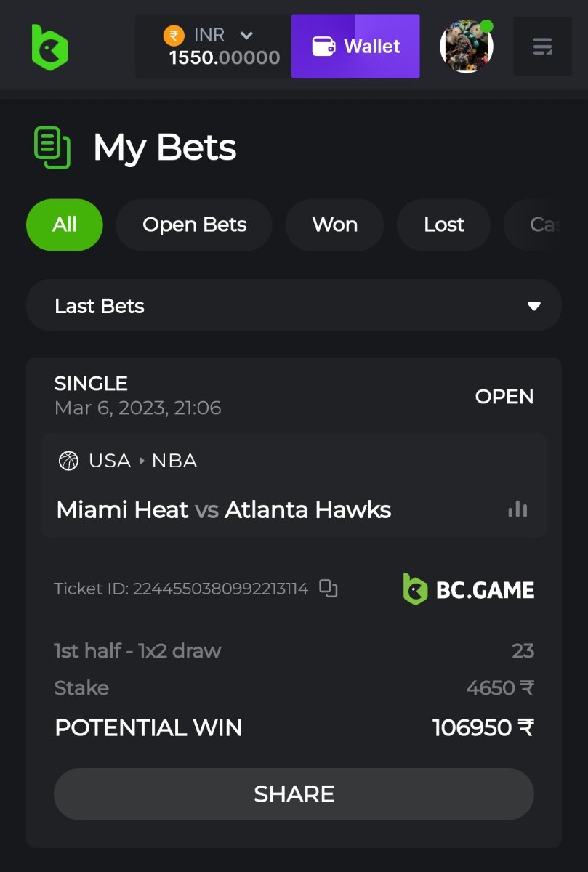Open match statistics bar chart icon
The height and width of the screenshot is (872, 588).
[x=517, y=509]
